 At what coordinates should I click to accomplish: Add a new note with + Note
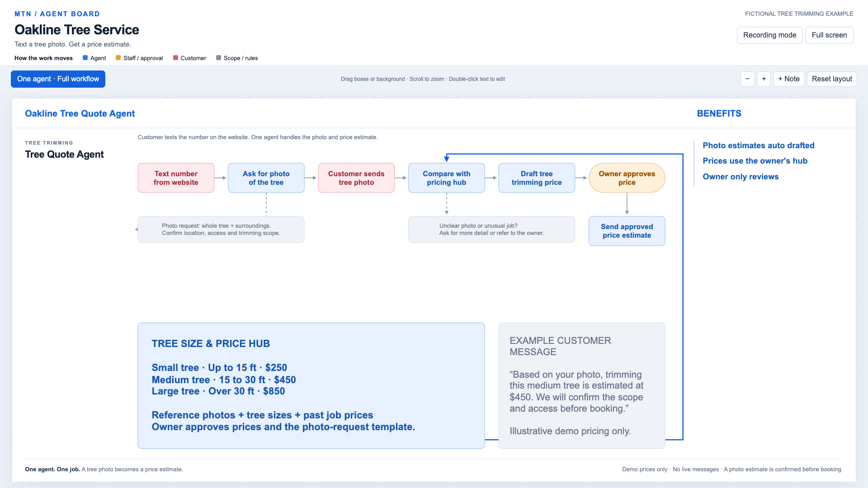click(788, 79)
